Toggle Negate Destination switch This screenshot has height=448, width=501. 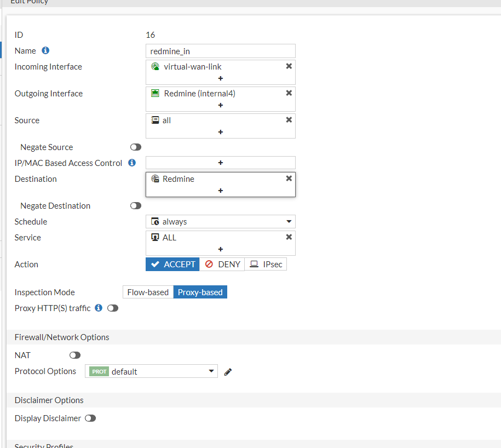pos(136,205)
